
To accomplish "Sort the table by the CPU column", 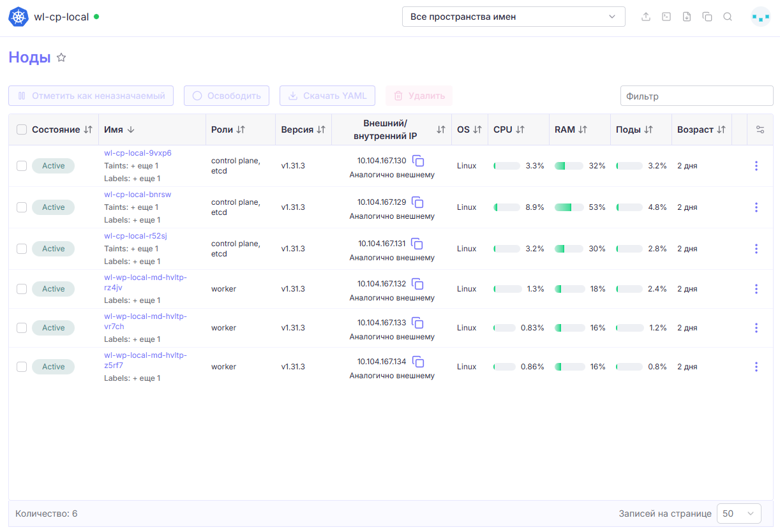I will [x=509, y=129].
